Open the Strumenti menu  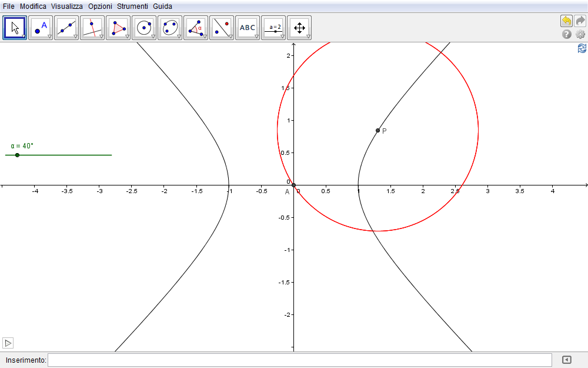pos(132,6)
